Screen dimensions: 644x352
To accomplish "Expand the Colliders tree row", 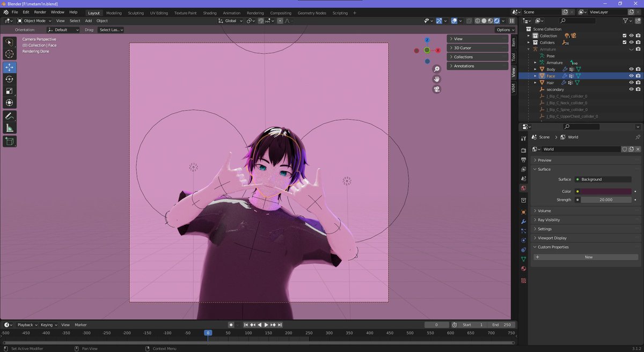I will click(x=529, y=42).
